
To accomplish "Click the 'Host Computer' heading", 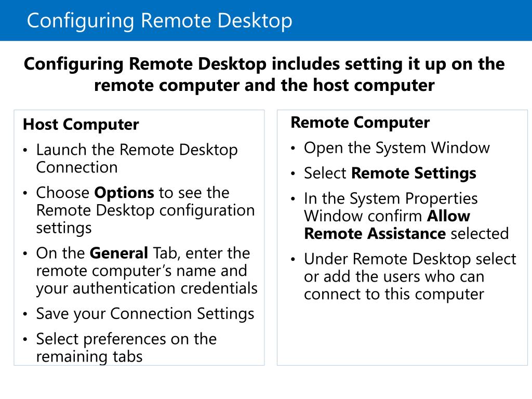I will pyautogui.click(x=81, y=125).
